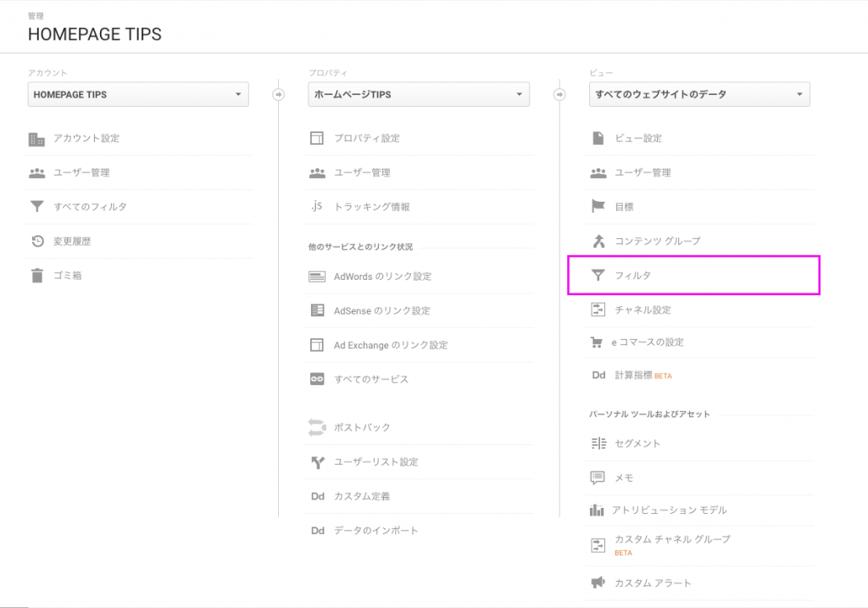Click the .js tracking info icon

tap(317, 207)
